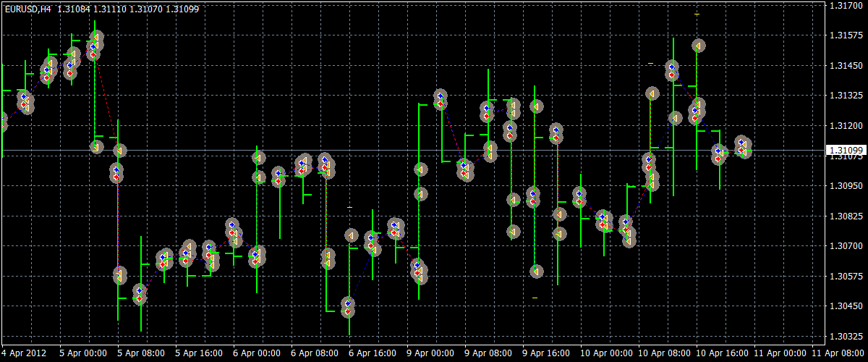868x362 pixels.
Task: Select the 1.30700 level on the price scale
Action: coord(845,246)
